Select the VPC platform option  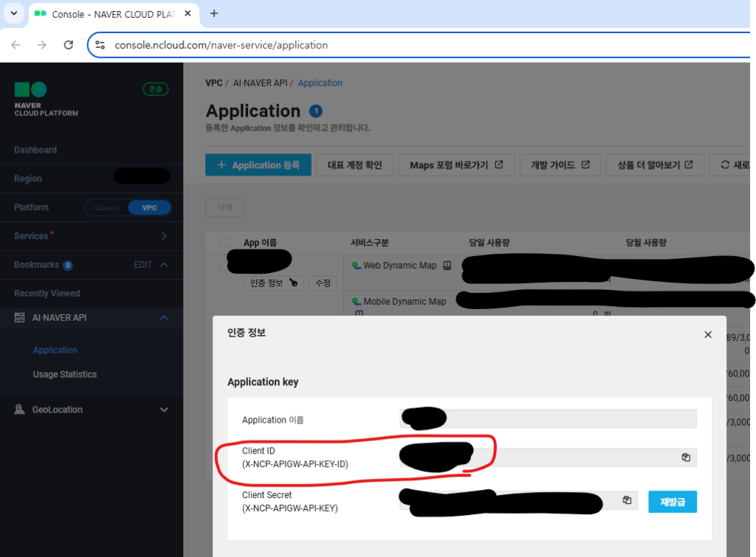(149, 207)
